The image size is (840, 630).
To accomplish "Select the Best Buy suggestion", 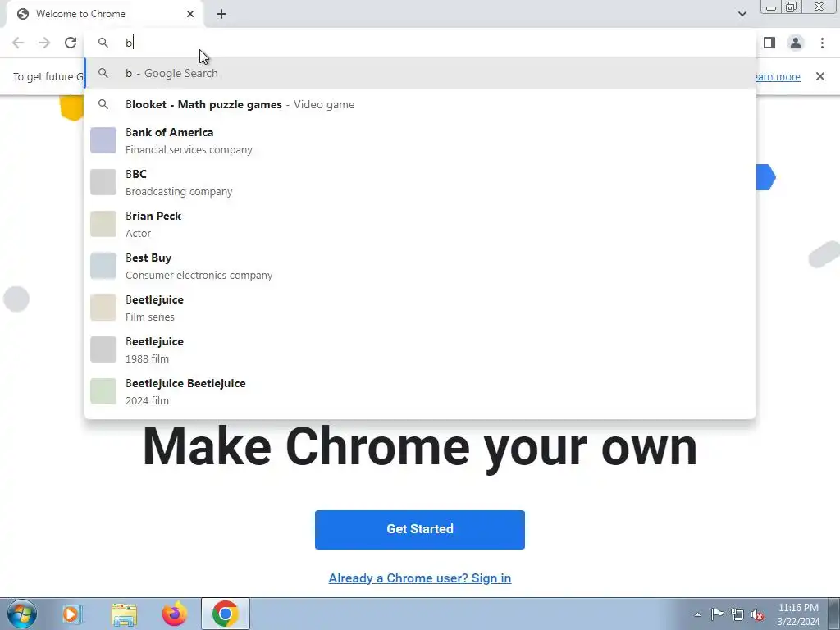I will (x=420, y=266).
